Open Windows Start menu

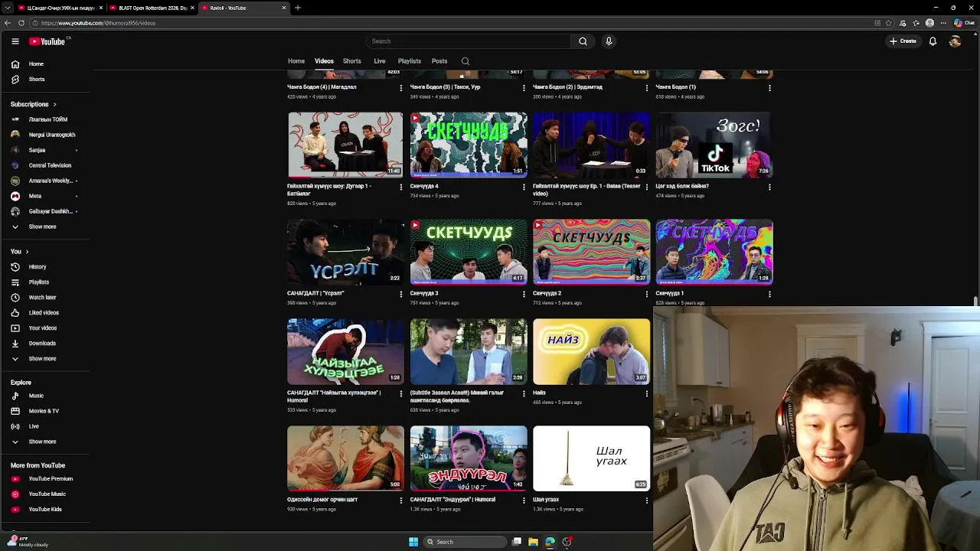413,542
